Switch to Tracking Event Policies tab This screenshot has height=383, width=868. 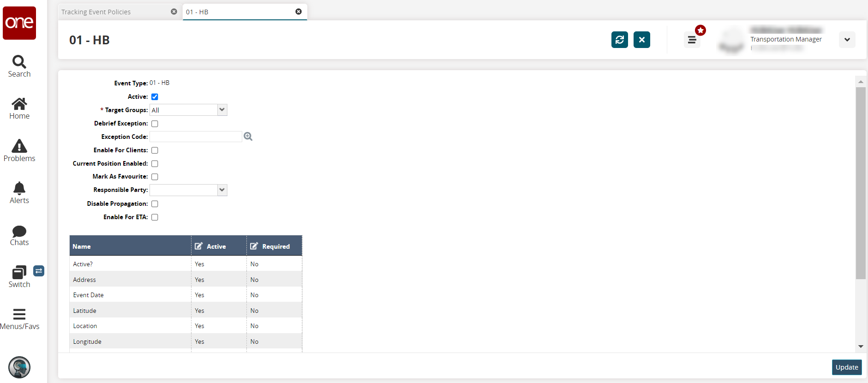(x=96, y=12)
